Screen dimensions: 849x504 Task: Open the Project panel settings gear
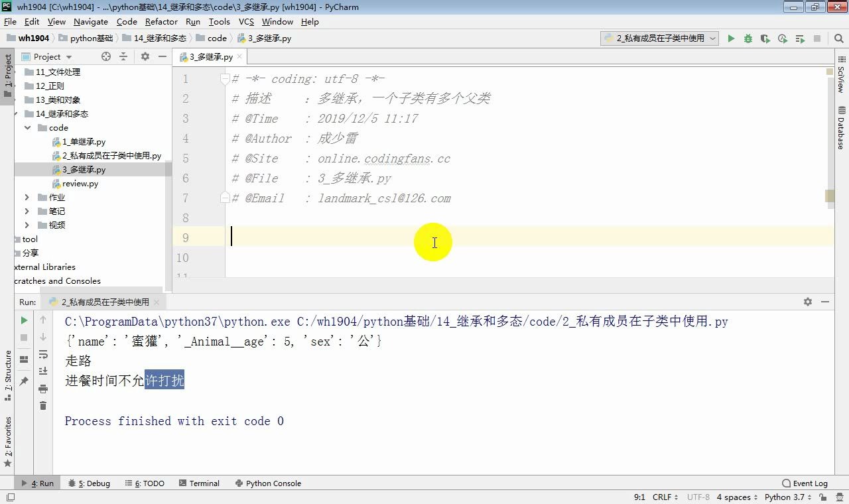145,56
